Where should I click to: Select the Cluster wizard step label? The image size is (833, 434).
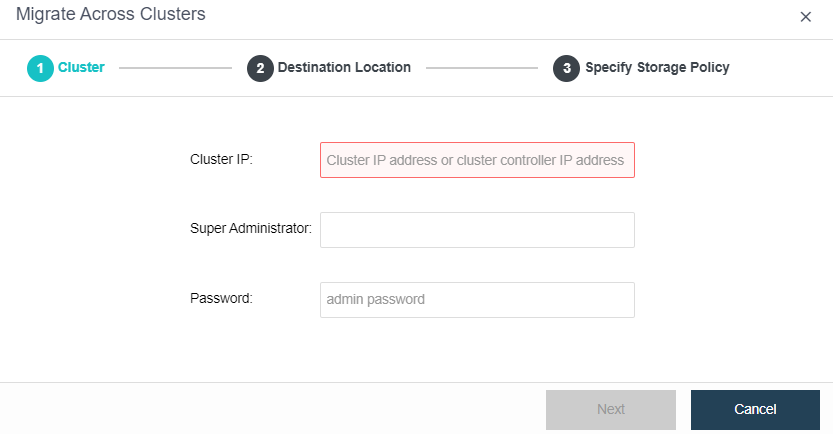81,68
